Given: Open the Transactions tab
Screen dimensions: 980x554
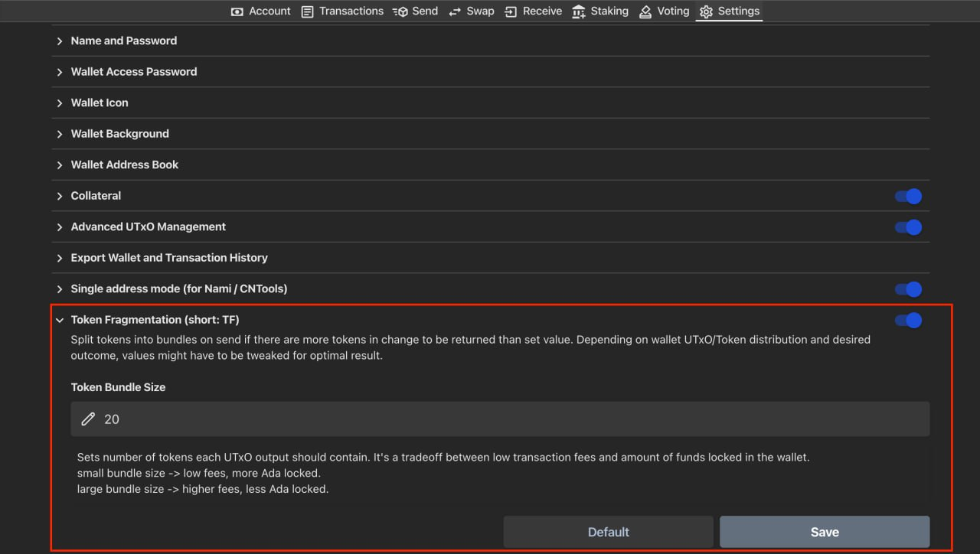Looking at the screenshot, I should coord(342,11).
